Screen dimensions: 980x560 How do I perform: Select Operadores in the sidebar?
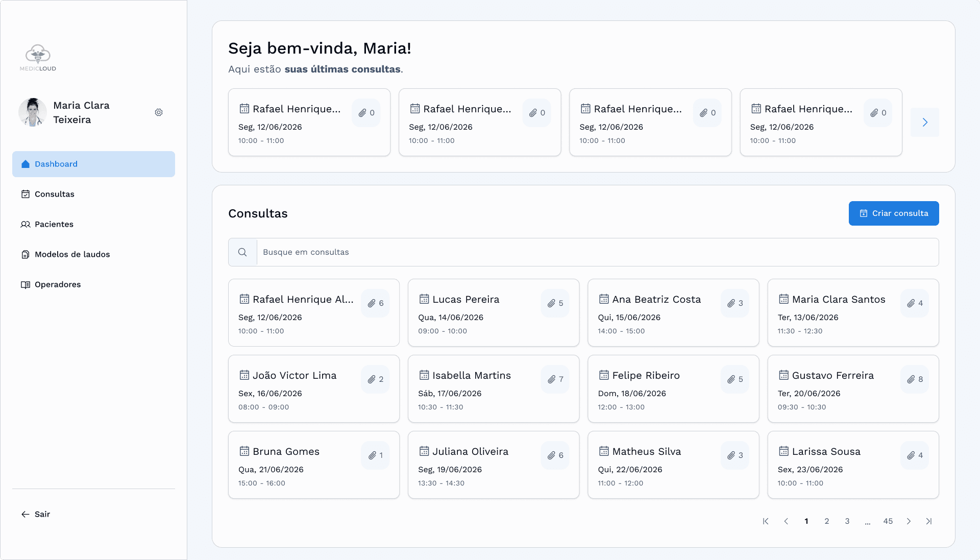58,284
